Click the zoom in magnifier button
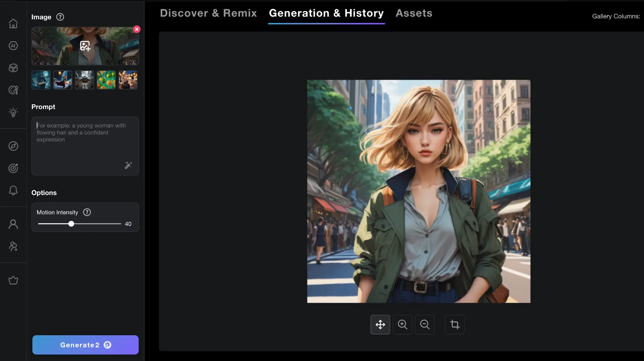Image resolution: width=644 pixels, height=361 pixels. 402,325
